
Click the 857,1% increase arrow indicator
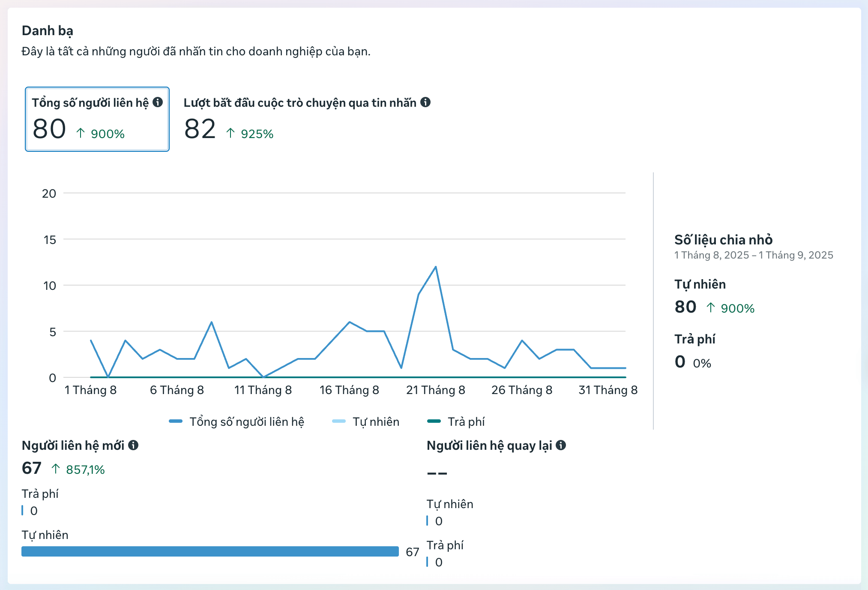click(x=56, y=469)
